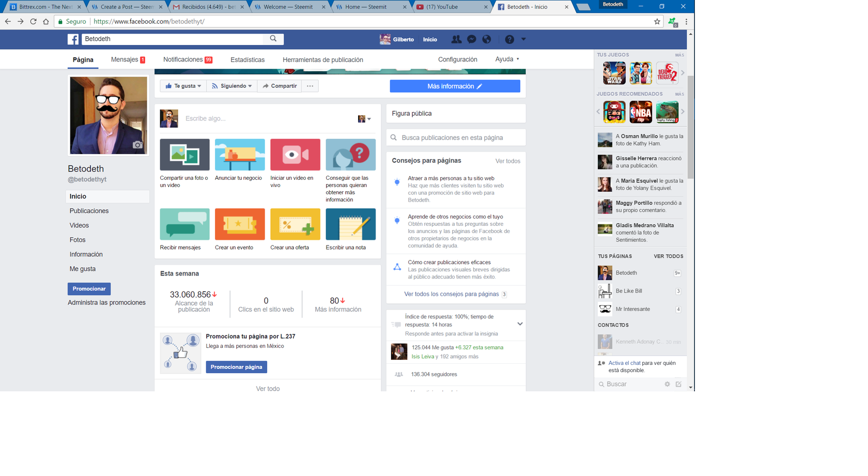Open the globe notifications icon
Screen dimensions: 868x476
click(x=487, y=39)
